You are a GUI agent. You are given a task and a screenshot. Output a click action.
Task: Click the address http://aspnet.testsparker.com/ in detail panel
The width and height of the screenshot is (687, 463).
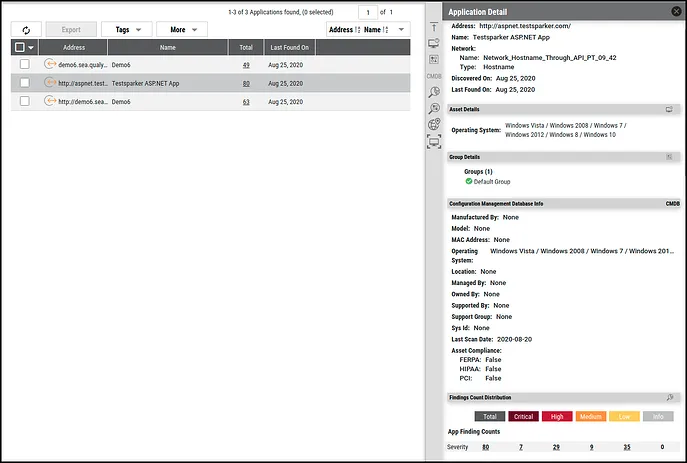(x=525, y=26)
